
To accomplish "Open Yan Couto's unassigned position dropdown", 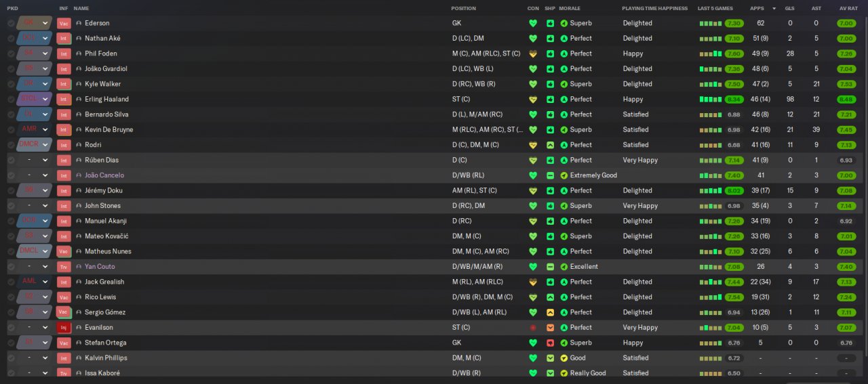I will [35, 267].
